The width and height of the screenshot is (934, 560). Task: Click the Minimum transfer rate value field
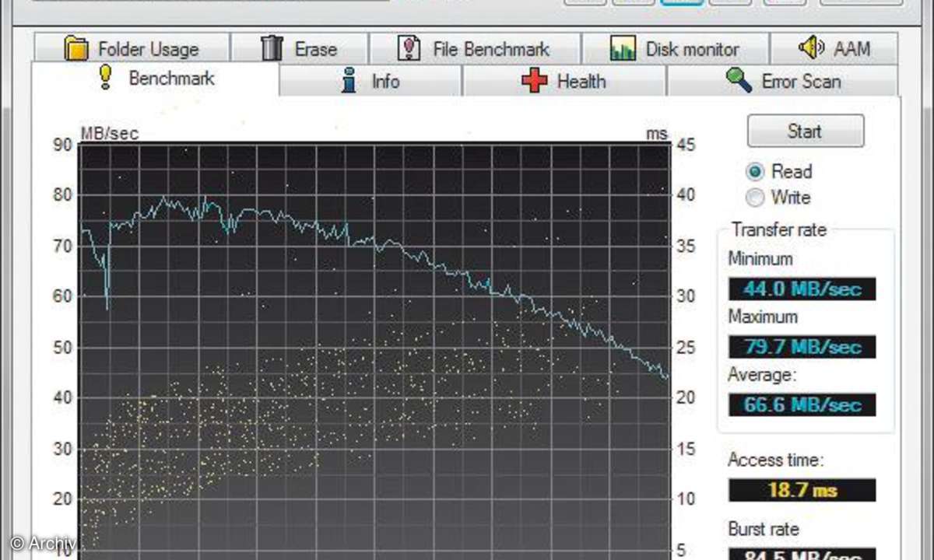click(802, 289)
